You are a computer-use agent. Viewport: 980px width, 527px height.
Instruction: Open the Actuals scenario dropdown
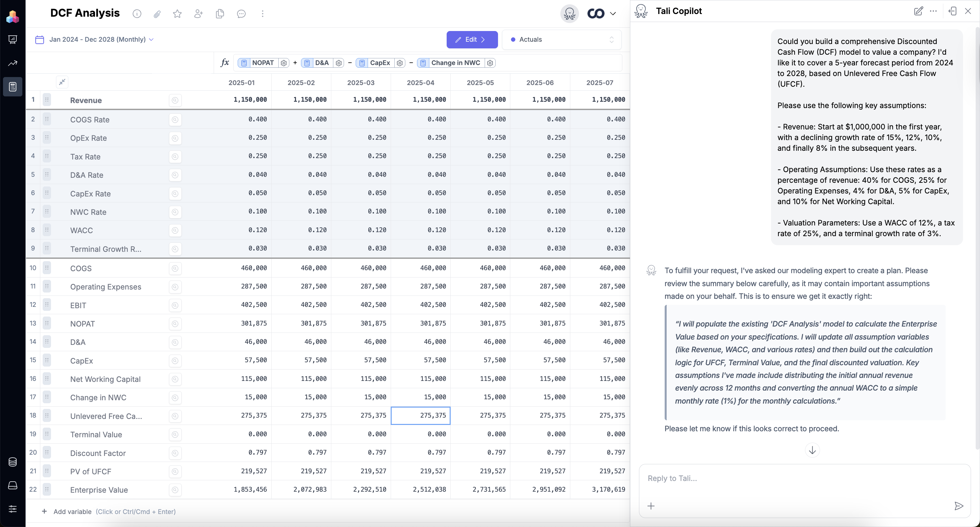click(562, 39)
